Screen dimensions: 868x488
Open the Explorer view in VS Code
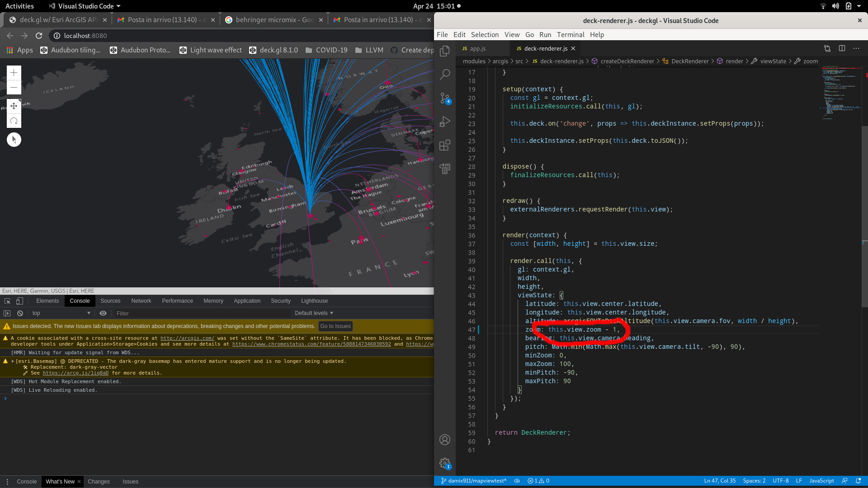point(445,51)
